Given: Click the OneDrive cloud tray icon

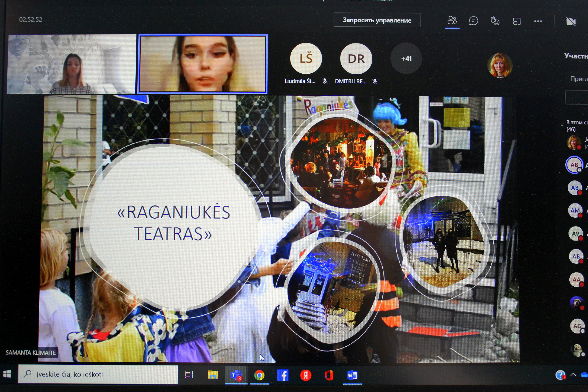Looking at the screenshot, I should pyautogui.click(x=584, y=375).
